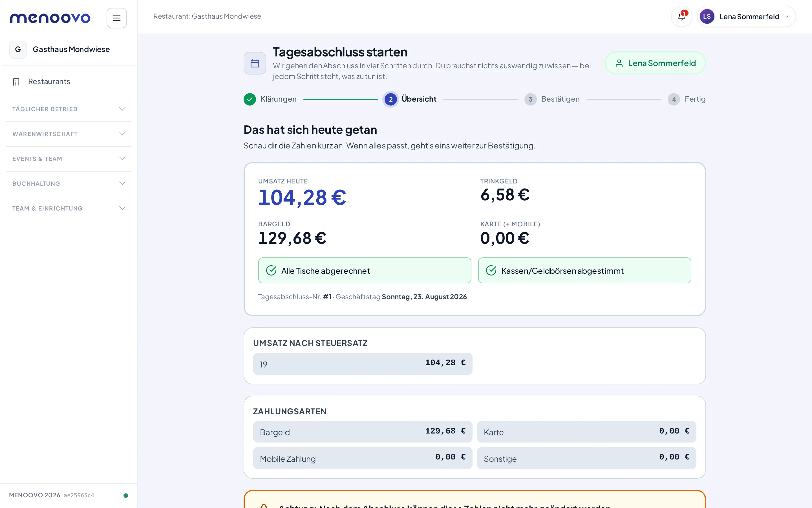
Task: Expand the Buchhaltung section
Action: coord(69,183)
